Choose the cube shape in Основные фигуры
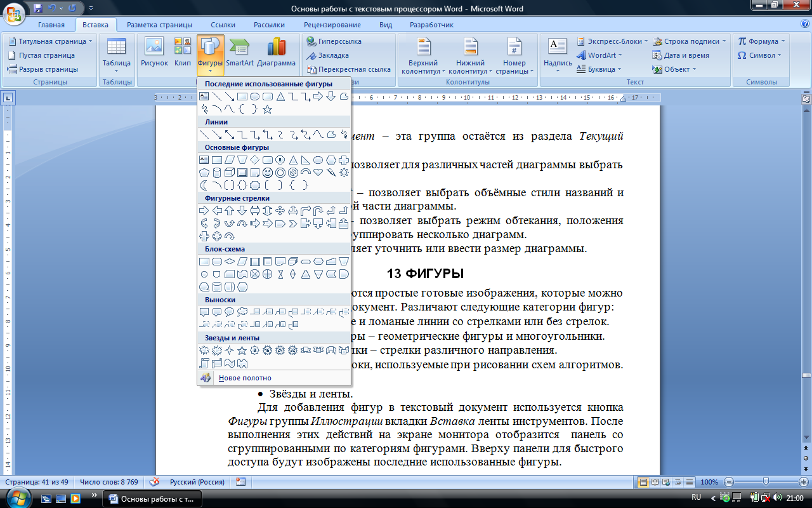The height and width of the screenshot is (508, 812). pyautogui.click(x=229, y=173)
